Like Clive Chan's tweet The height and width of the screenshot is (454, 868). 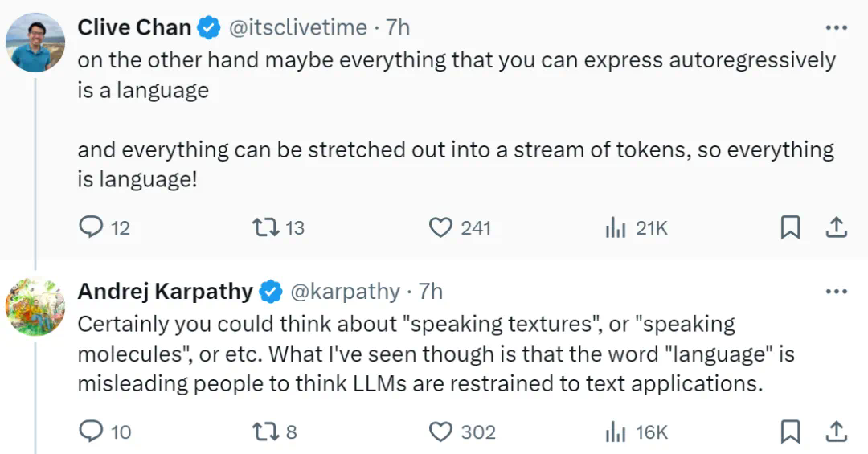coord(441,228)
